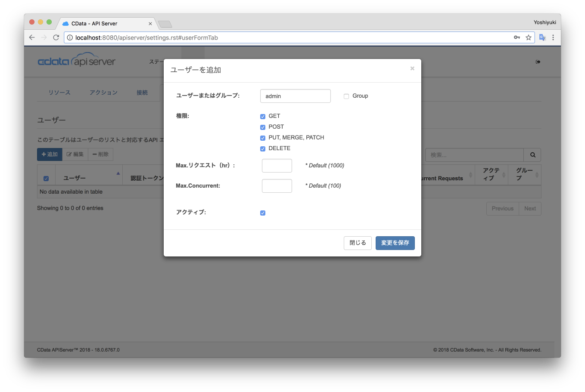Click the version text 18.0.6767.0 in footer
The height and width of the screenshot is (392, 585).
(107, 350)
